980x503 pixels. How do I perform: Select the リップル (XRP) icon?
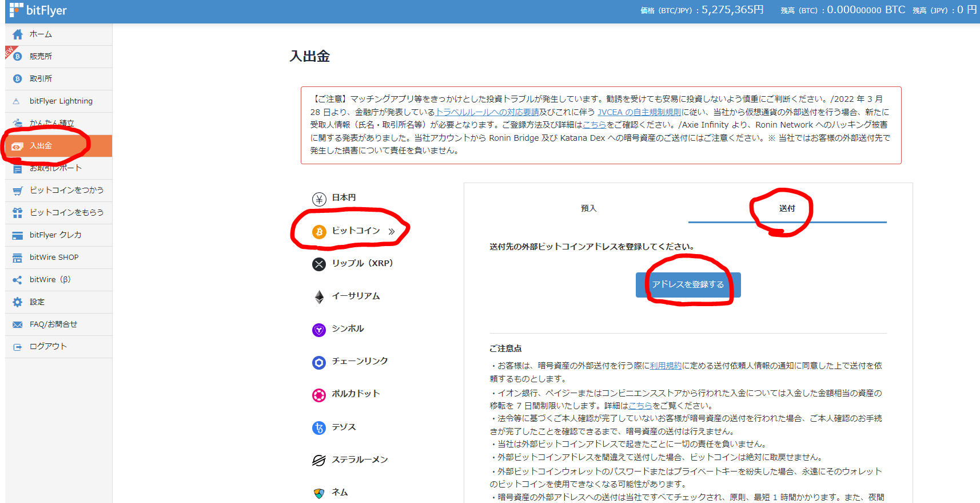[x=319, y=264]
